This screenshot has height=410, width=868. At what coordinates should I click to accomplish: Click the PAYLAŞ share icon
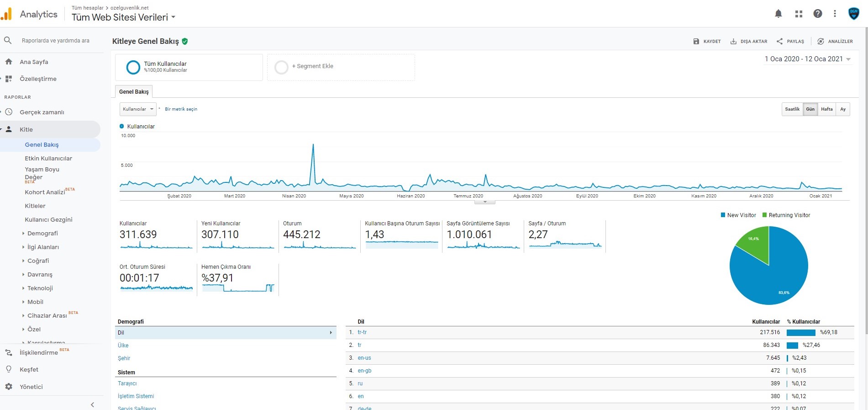pyautogui.click(x=780, y=41)
